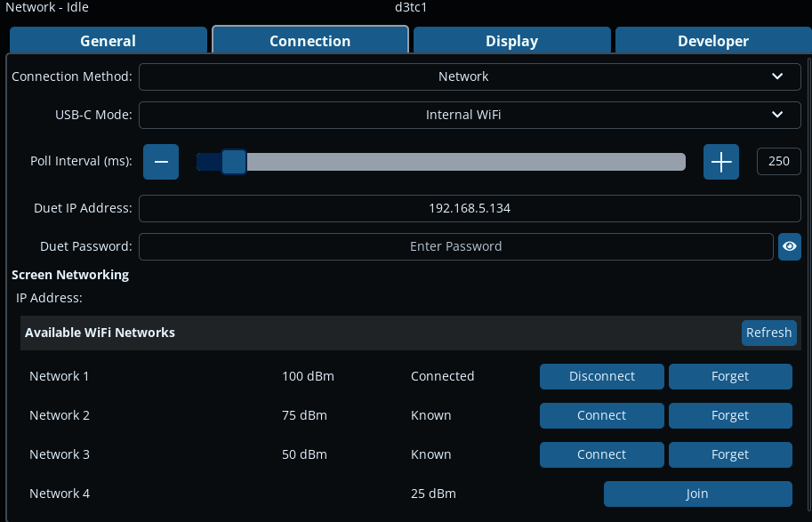Refresh the available WiFi networks list
This screenshot has width=812, height=522.
(x=768, y=333)
